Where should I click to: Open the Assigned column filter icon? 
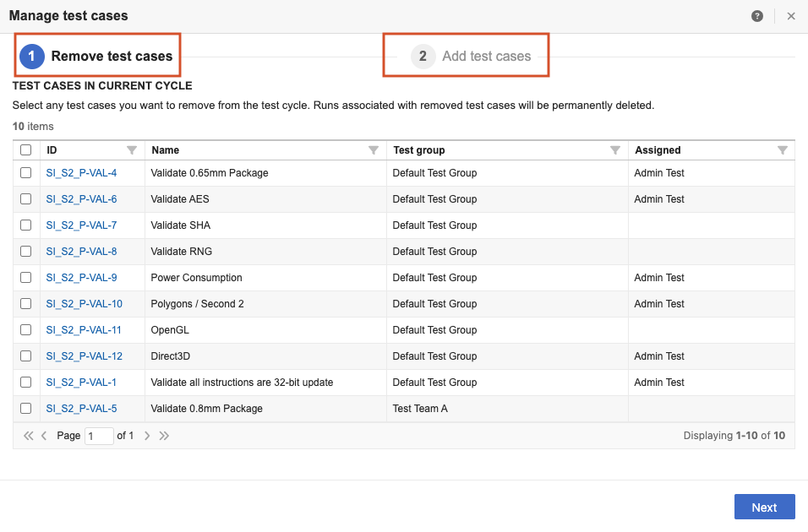(782, 150)
